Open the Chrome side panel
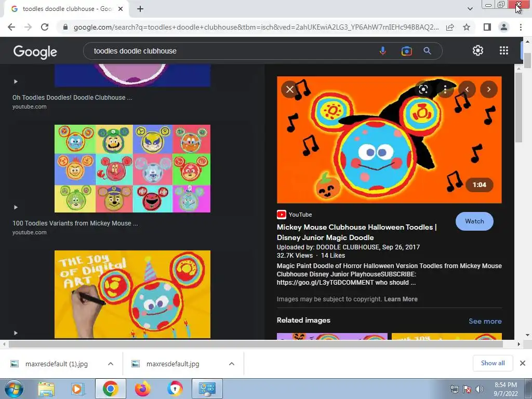 [x=487, y=27]
